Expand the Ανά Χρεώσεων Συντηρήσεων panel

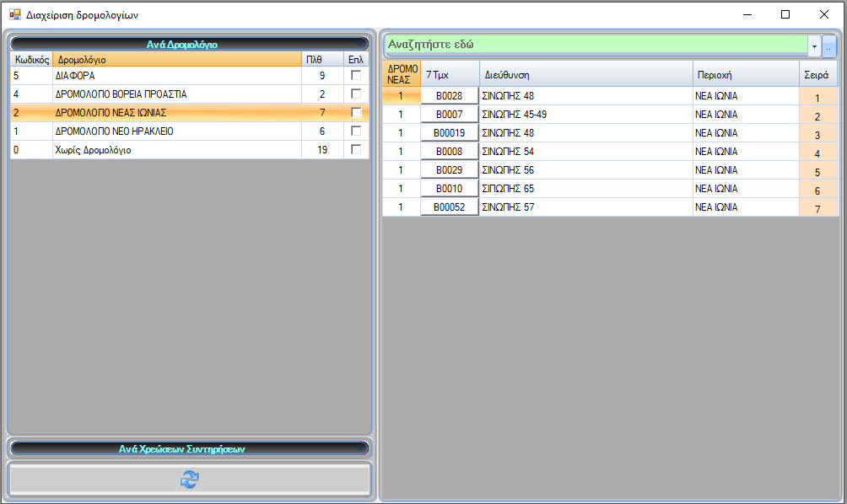(x=190, y=449)
